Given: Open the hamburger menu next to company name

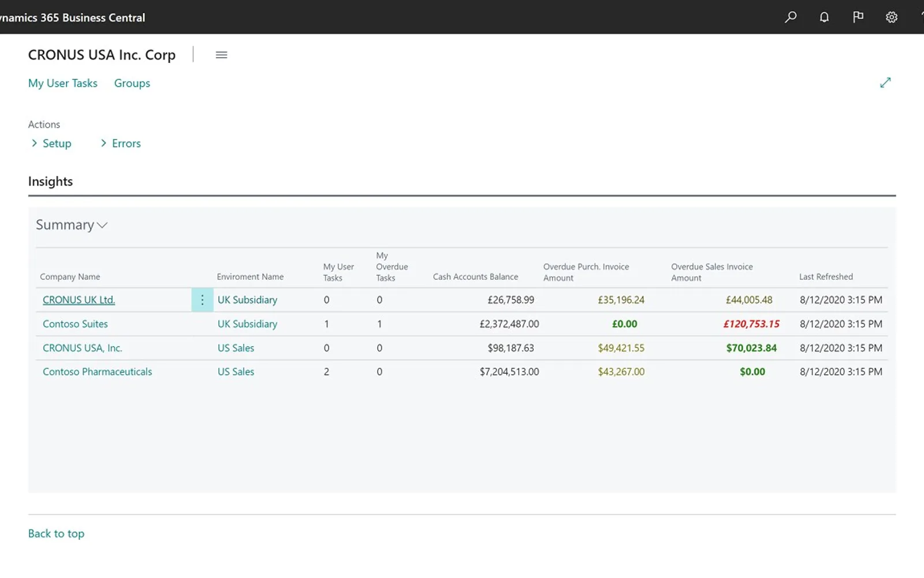Looking at the screenshot, I should 221,55.
